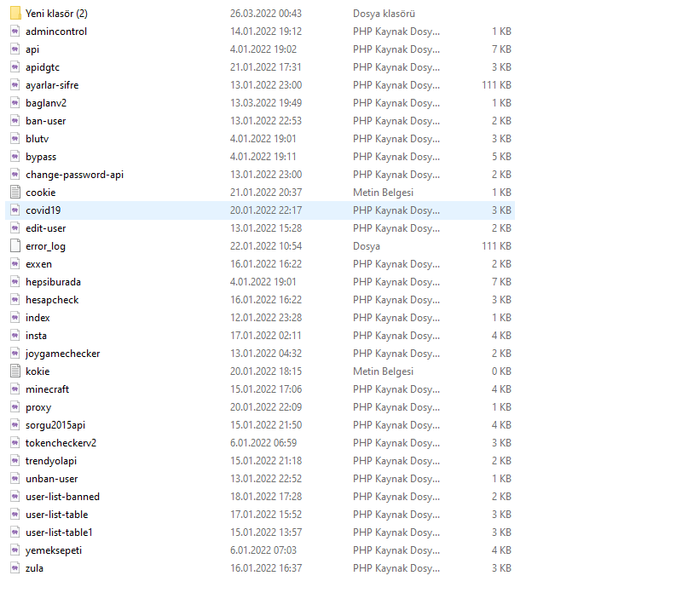The image size is (688, 616).
Task: Click the exxen file icon
Action: point(15,264)
